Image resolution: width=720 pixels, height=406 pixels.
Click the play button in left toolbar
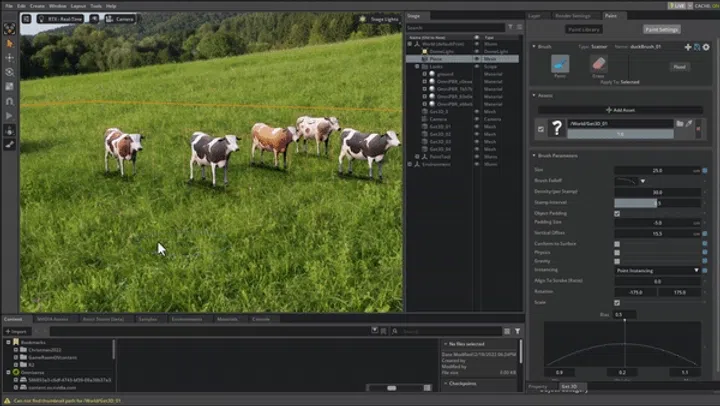click(9, 115)
